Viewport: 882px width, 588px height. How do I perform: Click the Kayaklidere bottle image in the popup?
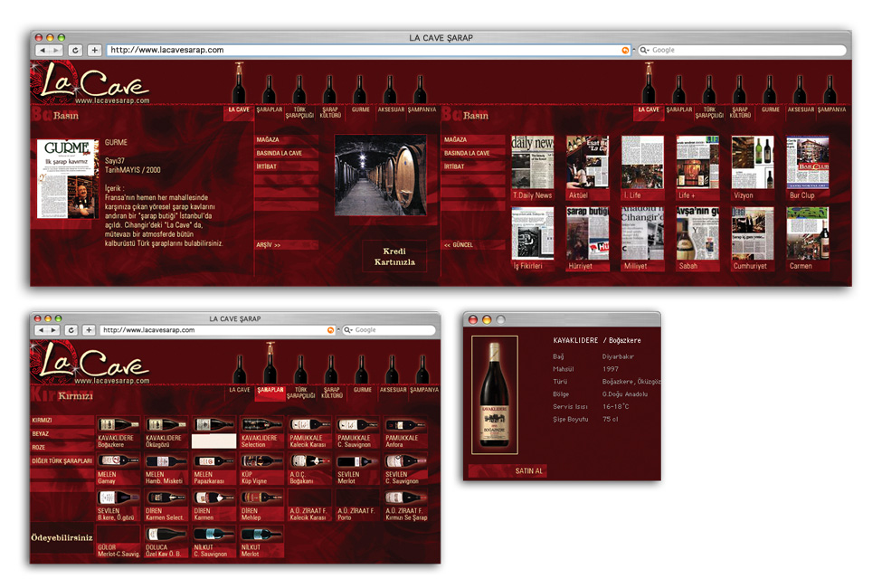(495, 395)
